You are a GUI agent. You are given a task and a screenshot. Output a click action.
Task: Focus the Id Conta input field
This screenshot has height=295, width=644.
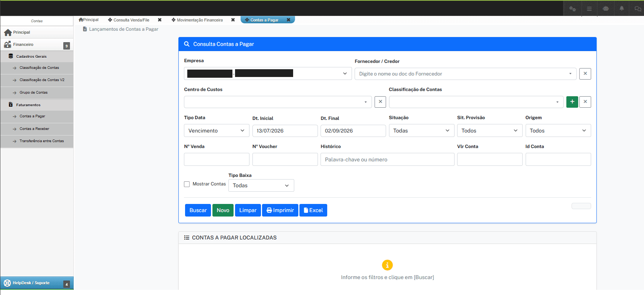tap(558, 160)
